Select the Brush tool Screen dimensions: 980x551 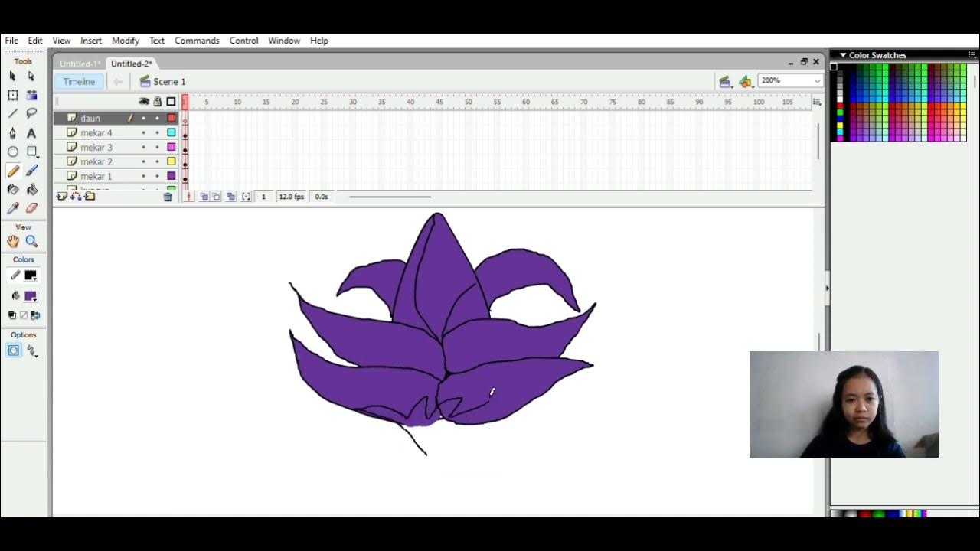coord(31,171)
